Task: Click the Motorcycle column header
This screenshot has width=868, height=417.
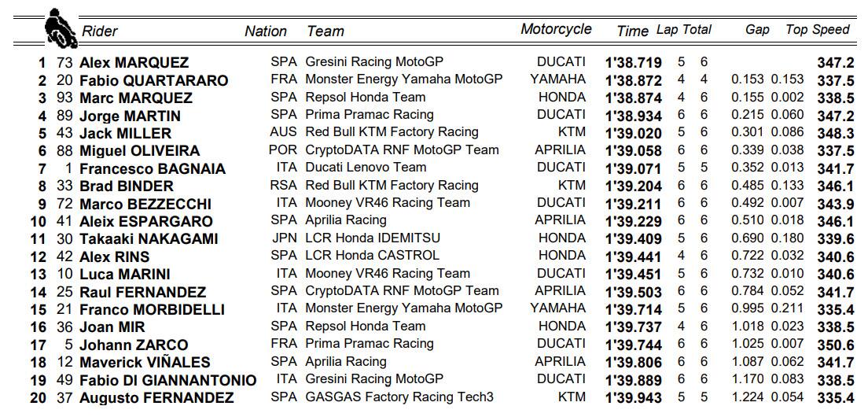Action: coord(556,29)
